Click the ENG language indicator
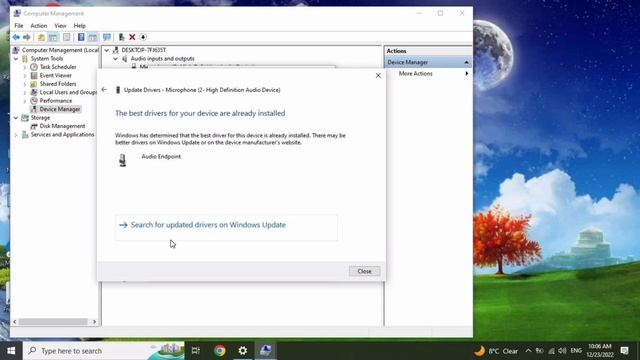 (576, 351)
